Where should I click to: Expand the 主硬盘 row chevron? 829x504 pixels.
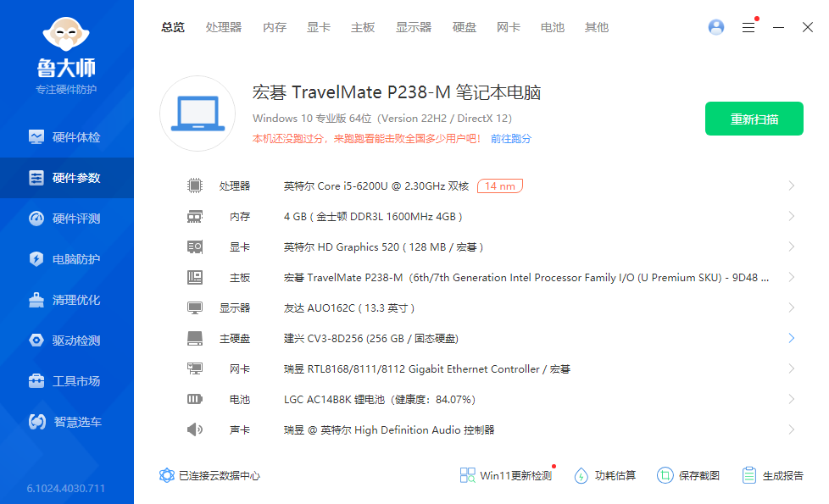(x=792, y=338)
